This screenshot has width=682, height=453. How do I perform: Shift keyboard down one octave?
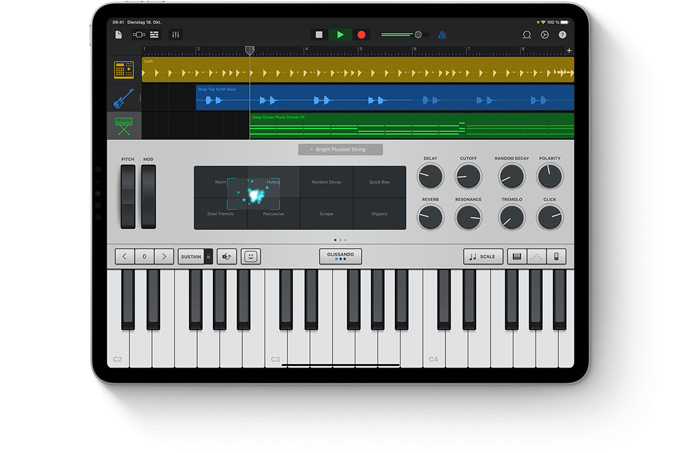pyautogui.click(x=125, y=256)
